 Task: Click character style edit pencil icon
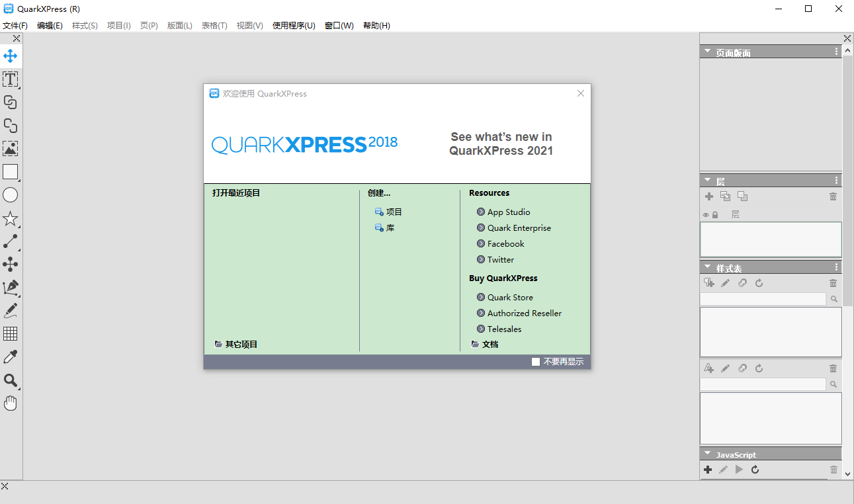726,368
